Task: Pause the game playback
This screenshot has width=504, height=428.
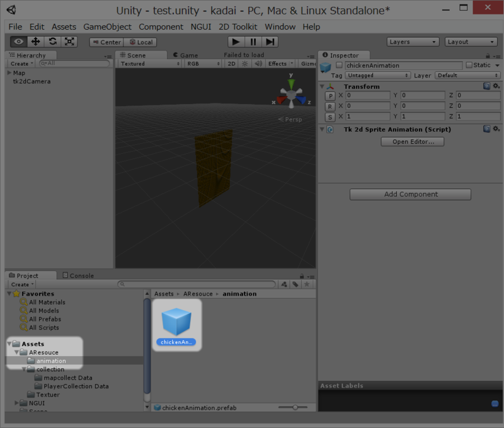Action: point(253,42)
